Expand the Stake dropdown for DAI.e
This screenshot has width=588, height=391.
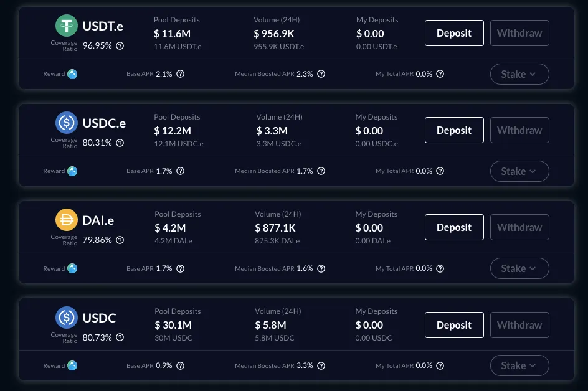519,268
